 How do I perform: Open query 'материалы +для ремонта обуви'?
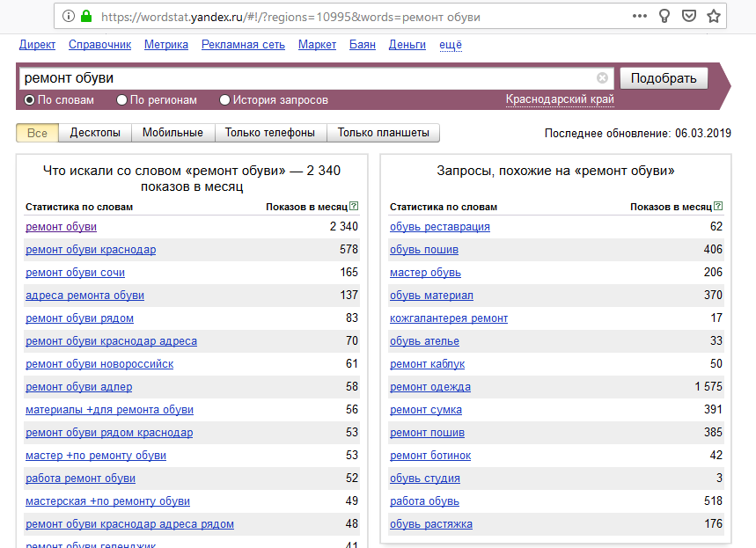click(x=109, y=410)
